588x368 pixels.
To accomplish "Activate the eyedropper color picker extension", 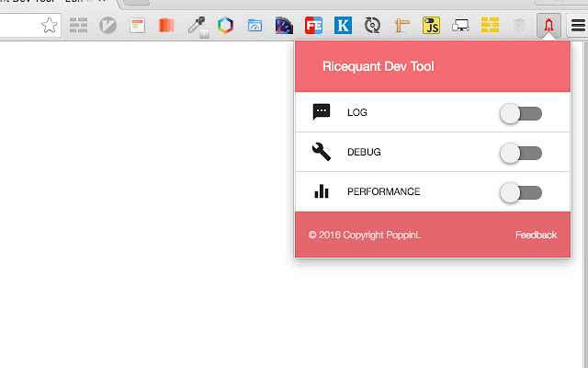I will (x=198, y=27).
